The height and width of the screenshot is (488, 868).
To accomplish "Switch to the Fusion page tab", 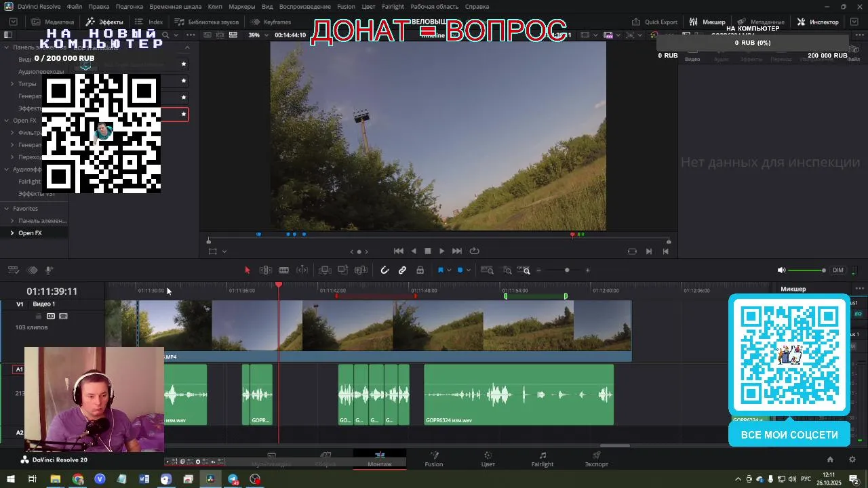I will 434,460.
